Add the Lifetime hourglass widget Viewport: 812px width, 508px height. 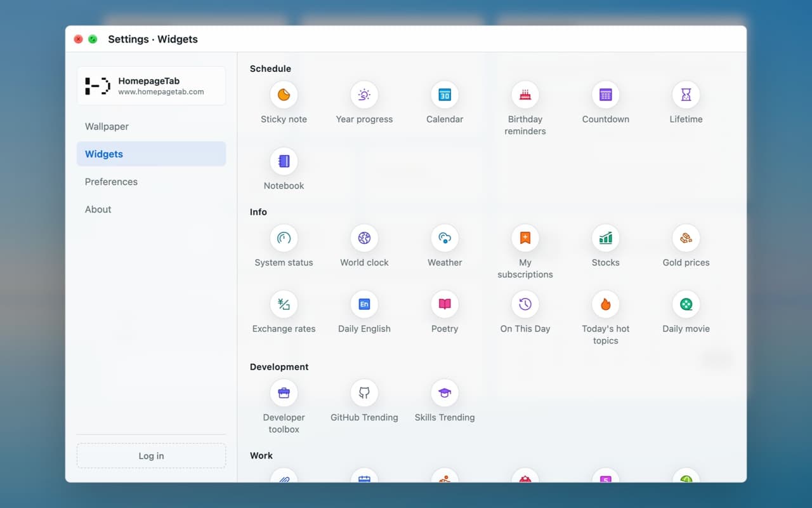pos(686,95)
